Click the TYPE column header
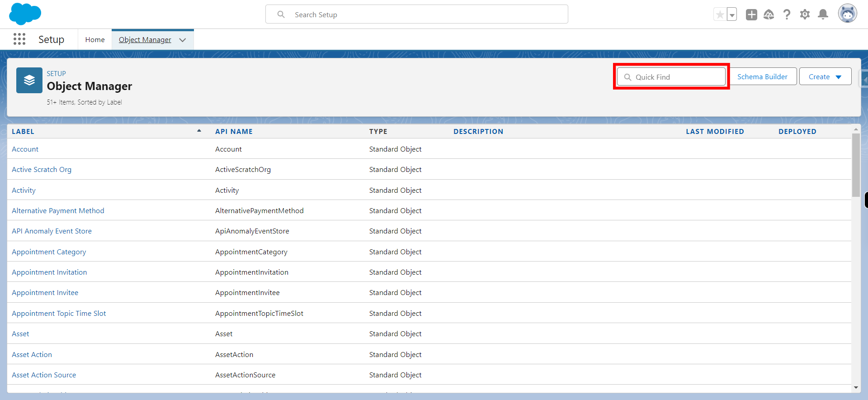This screenshot has width=868, height=400. (378, 132)
